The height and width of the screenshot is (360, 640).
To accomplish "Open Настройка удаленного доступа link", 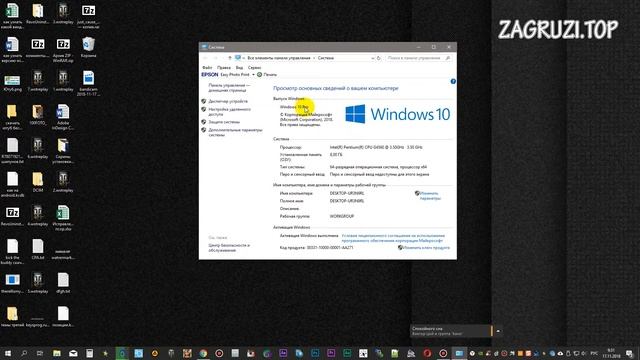I will pyautogui.click(x=229, y=112).
